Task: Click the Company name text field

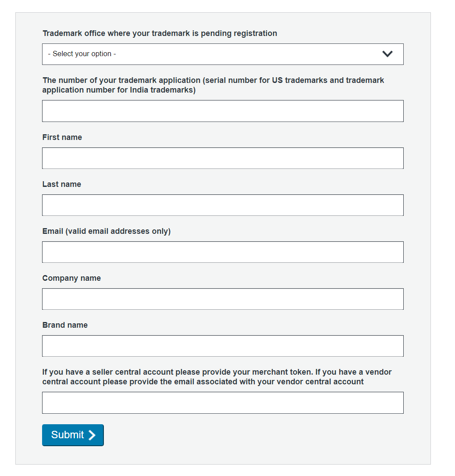Action: 223,299
